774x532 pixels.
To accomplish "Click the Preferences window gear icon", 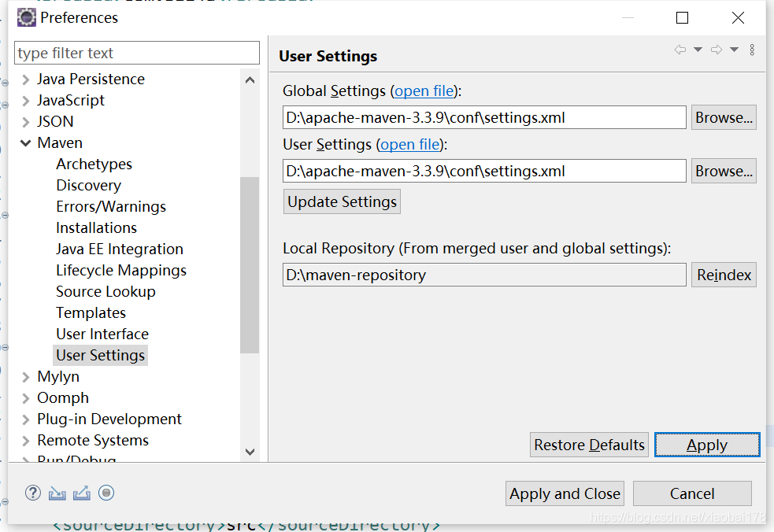I will click(27, 18).
